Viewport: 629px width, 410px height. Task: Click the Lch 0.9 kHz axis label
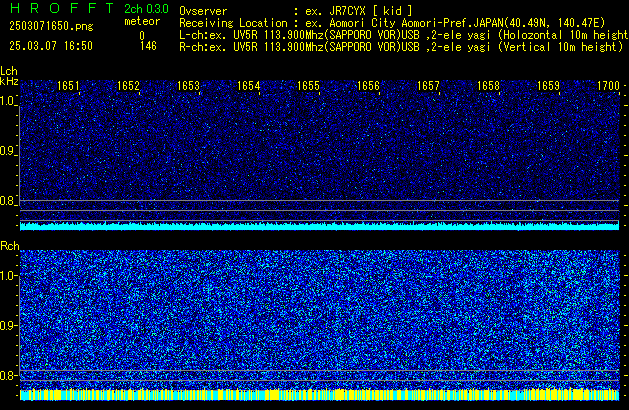7,151
